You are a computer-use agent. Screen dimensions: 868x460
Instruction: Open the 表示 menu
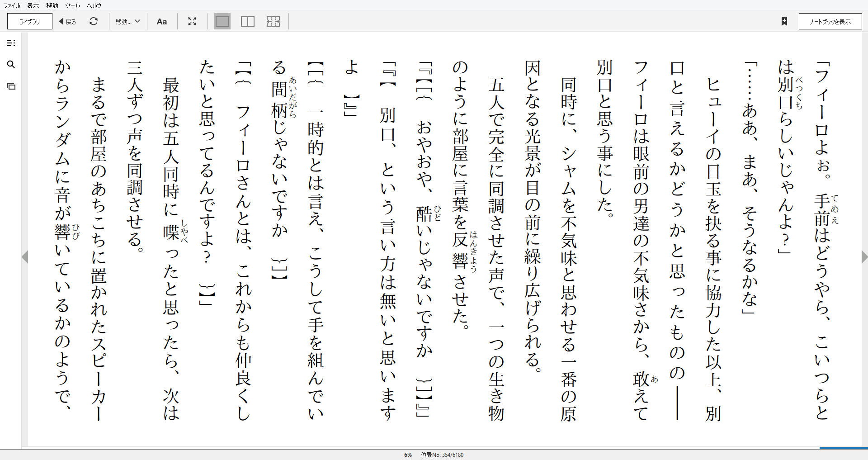coord(33,5)
